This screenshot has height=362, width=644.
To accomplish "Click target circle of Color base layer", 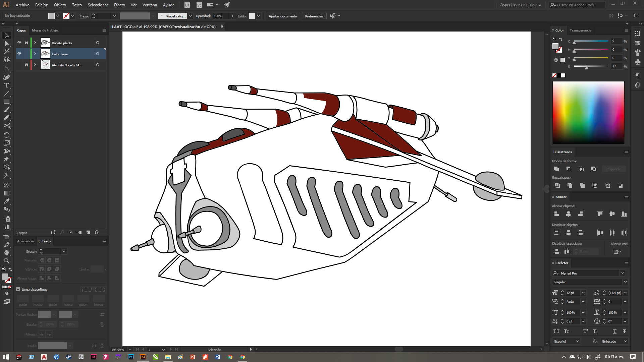I will (98, 54).
